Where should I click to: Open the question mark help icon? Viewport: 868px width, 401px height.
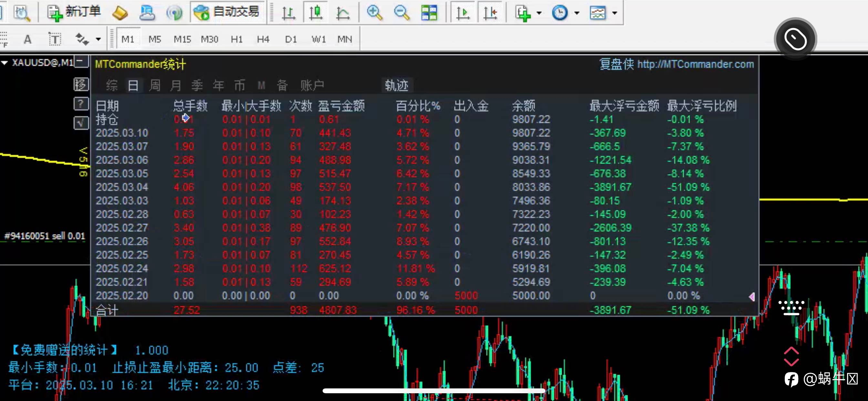81,103
